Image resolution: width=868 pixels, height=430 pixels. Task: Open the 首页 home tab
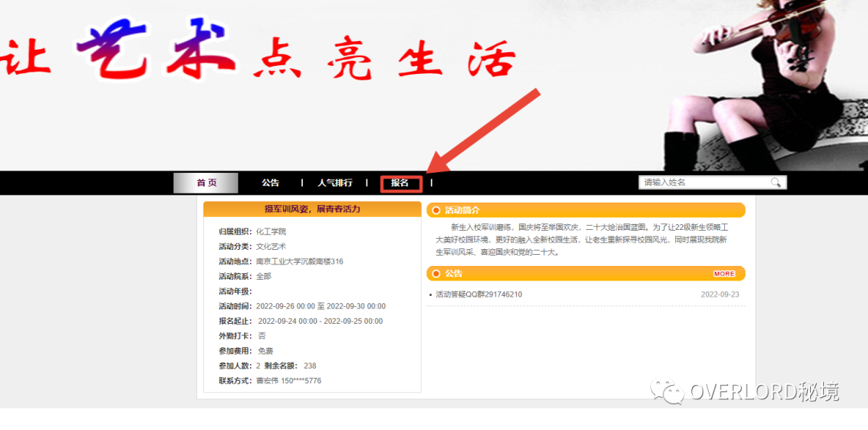coord(207,183)
